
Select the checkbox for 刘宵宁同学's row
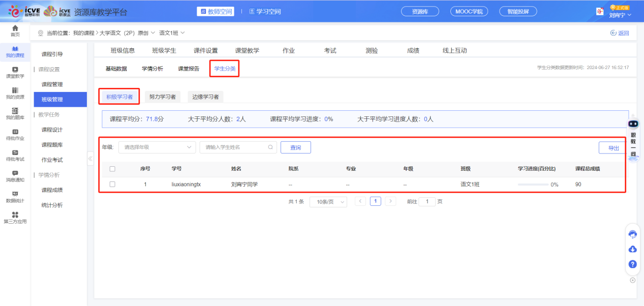(x=113, y=184)
